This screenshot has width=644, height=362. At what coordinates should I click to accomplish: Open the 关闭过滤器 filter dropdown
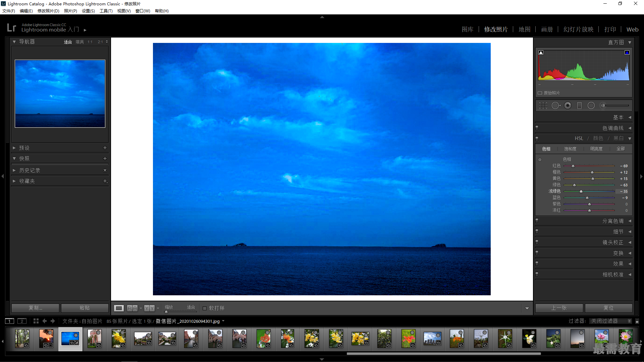[x=610, y=321]
